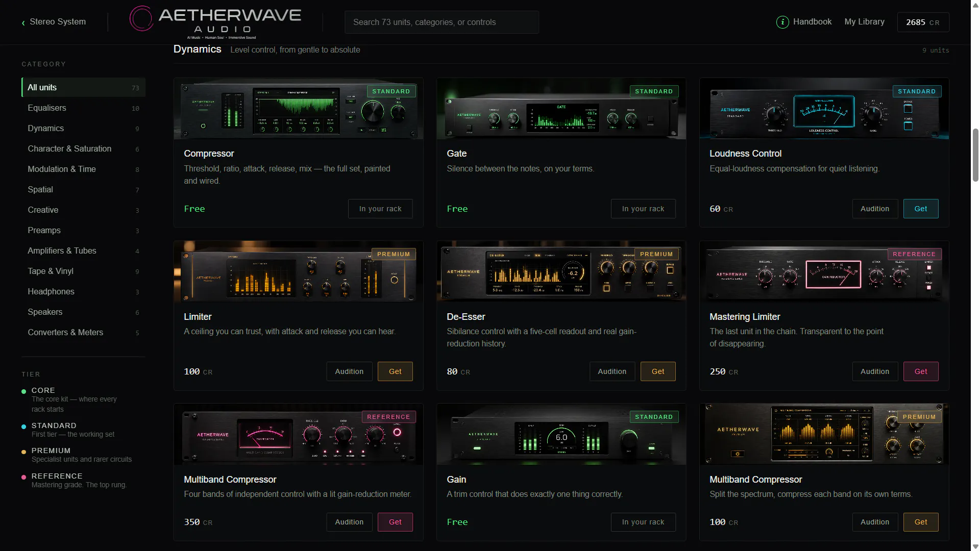Audition the Loudness Control unit
Image resolution: width=980 pixels, height=551 pixels.
point(875,209)
